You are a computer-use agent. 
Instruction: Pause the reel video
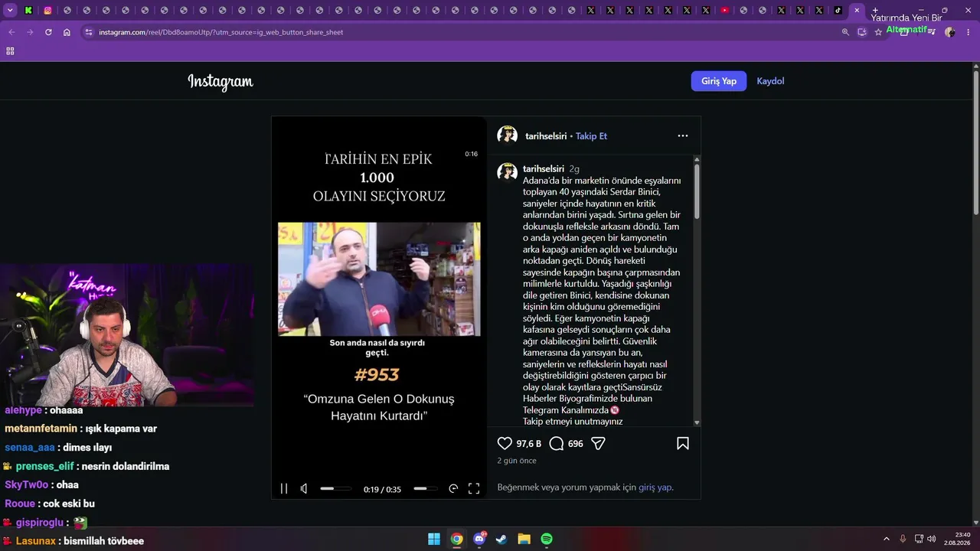click(284, 488)
